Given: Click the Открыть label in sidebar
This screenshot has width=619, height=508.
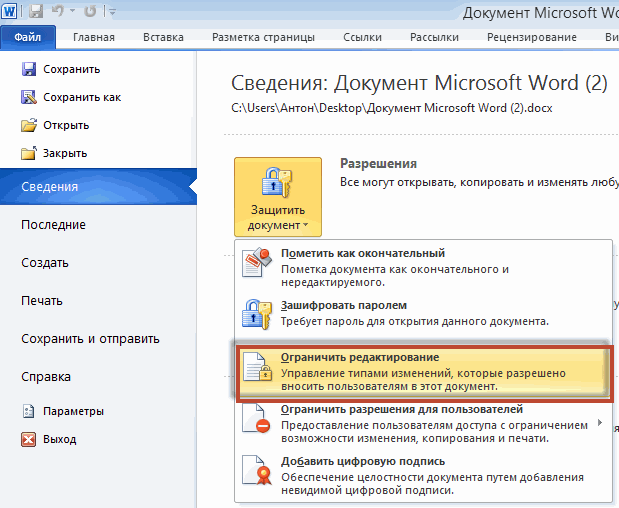Looking at the screenshot, I should coord(66,126).
